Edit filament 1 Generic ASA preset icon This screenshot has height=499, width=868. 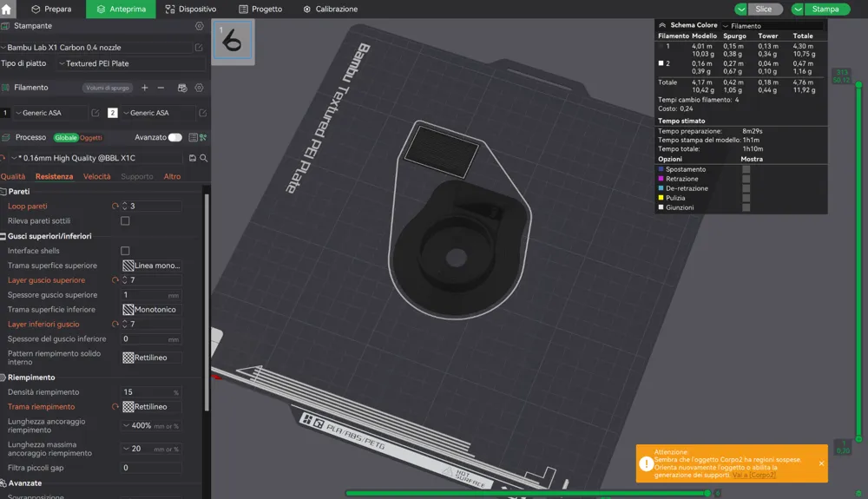click(95, 113)
